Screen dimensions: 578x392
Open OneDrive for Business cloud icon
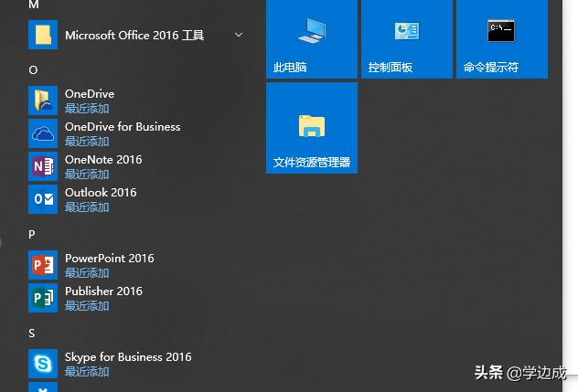pos(43,133)
